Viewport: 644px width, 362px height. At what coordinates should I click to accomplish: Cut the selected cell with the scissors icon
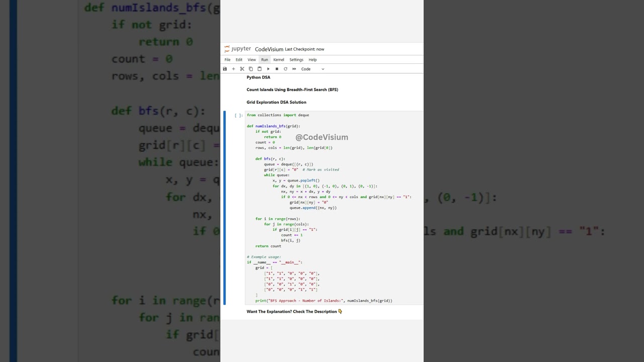coord(242,69)
